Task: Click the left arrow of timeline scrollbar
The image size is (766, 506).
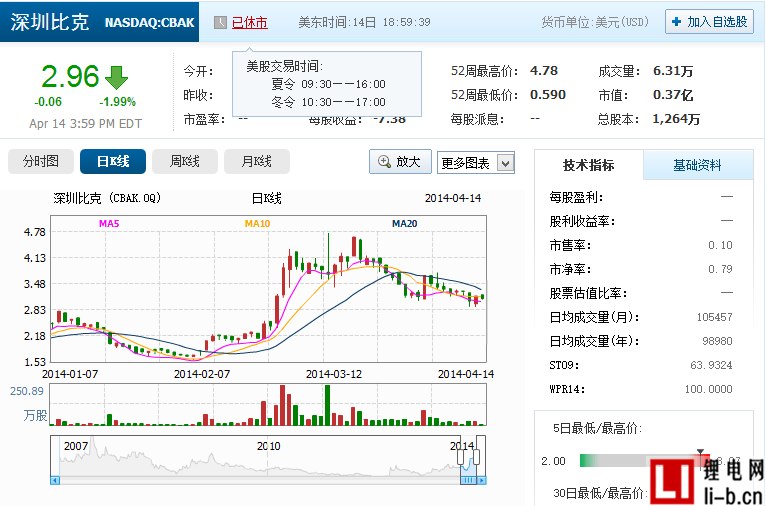Action: (x=55, y=481)
